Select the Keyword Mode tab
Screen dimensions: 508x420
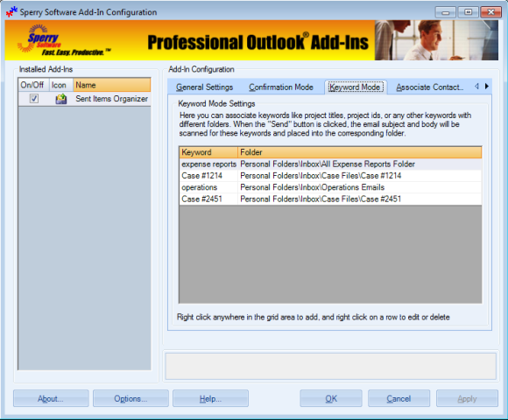(x=356, y=87)
